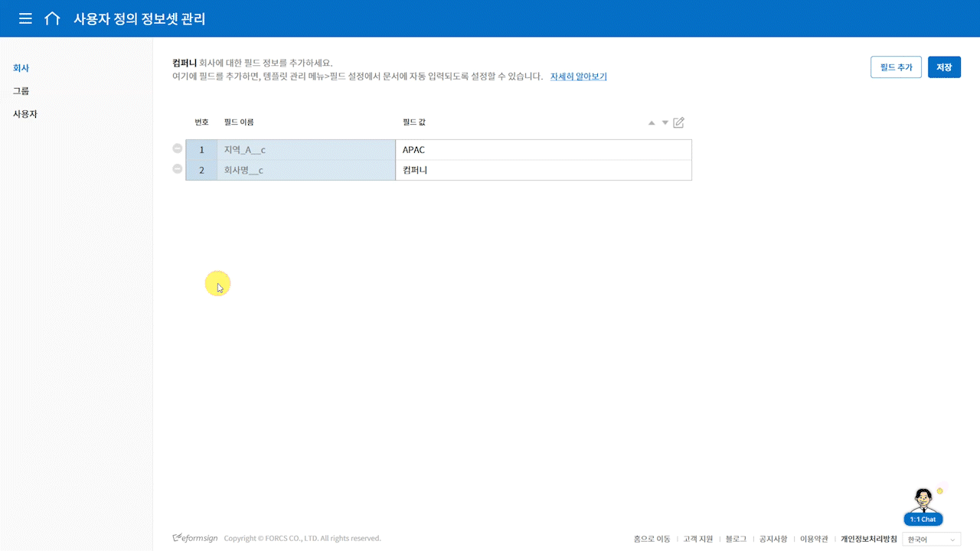Select the 지역_A__c field name cell
The image size is (980, 551).
[305, 150]
